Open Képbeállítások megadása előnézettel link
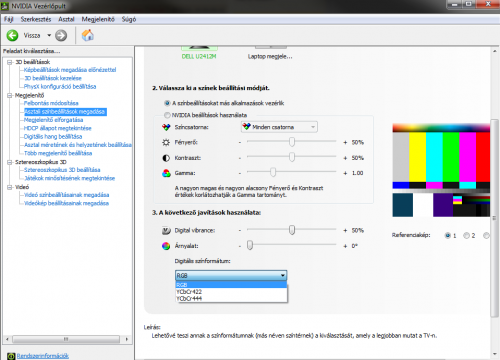The height and width of the screenshot is (360, 500). tap(70, 70)
